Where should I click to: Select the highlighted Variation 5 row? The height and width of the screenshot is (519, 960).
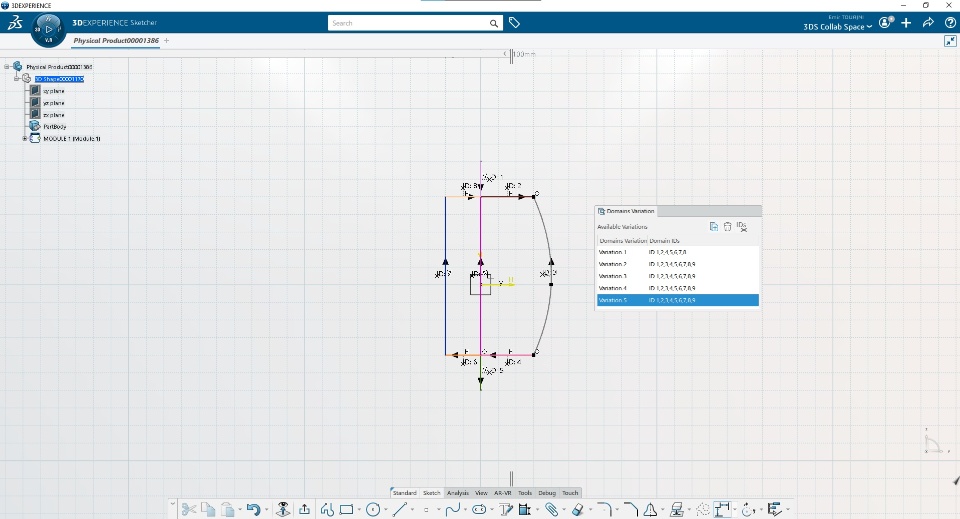678,300
